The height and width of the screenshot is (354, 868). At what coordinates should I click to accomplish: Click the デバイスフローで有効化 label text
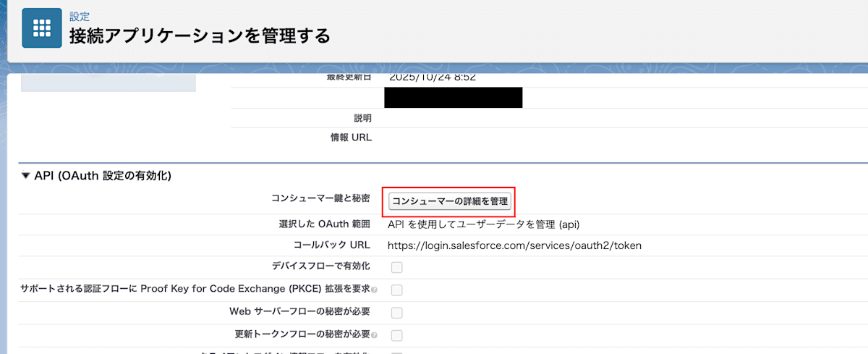pos(320,266)
